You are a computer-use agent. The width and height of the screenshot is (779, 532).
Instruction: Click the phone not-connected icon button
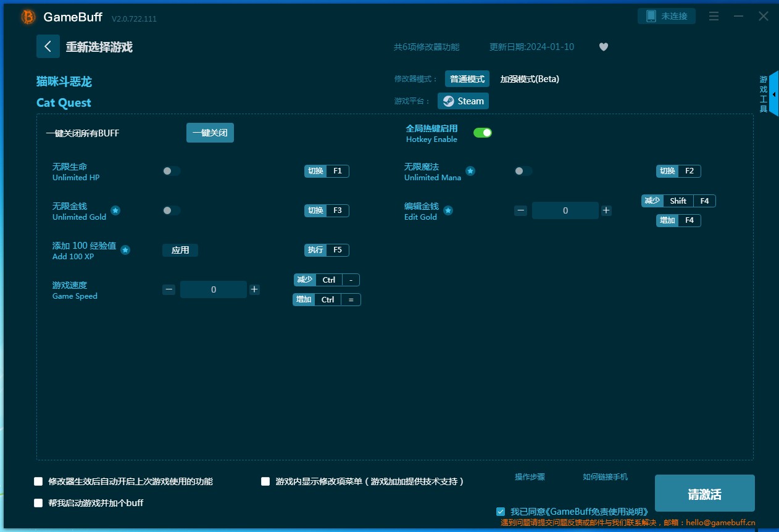pyautogui.click(x=666, y=16)
